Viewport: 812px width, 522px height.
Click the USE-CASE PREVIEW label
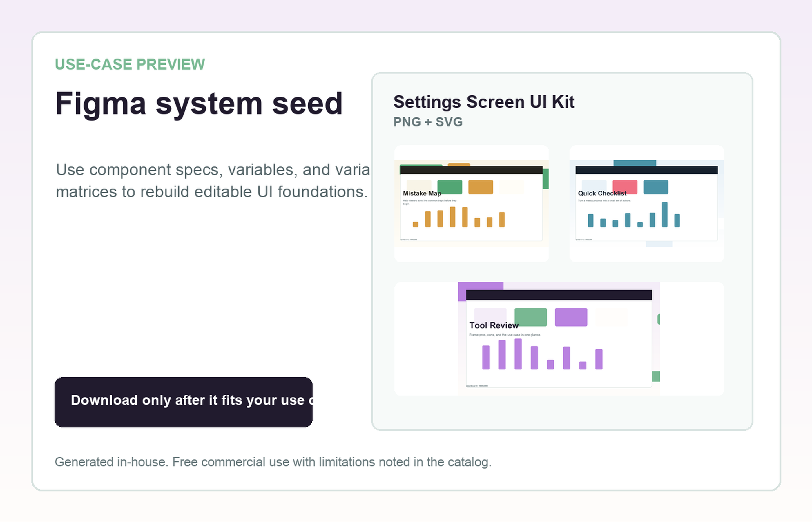tap(130, 64)
